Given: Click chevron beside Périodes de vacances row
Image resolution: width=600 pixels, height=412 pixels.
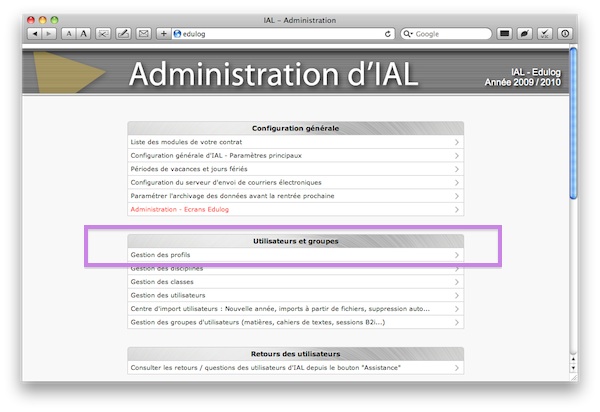Looking at the screenshot, I should pos(457,169).
